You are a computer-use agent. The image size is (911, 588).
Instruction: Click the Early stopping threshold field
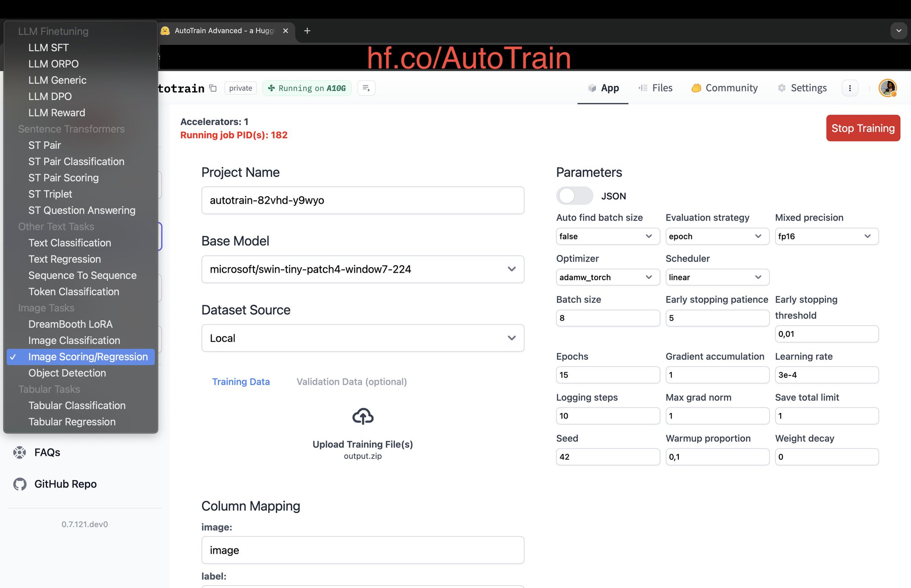tap(826, 334)
